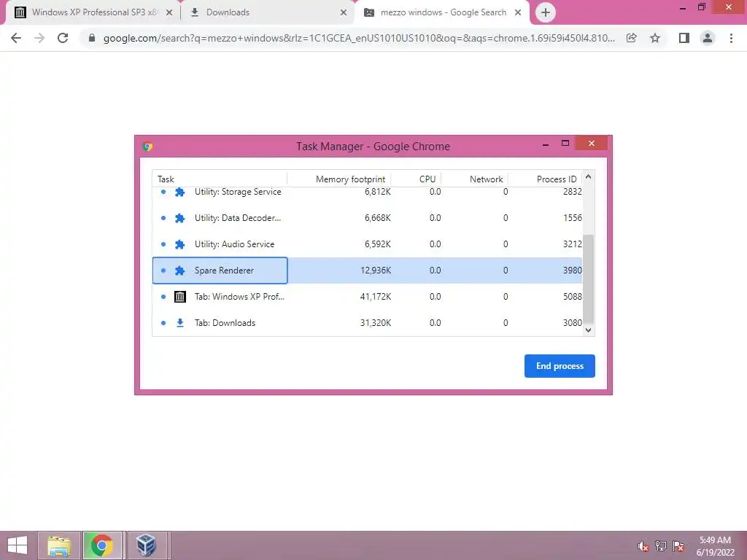The width and height of the screenshot is (747, 560).
Task: Go back using browser back arrow
Action: [x=16, y=38]
